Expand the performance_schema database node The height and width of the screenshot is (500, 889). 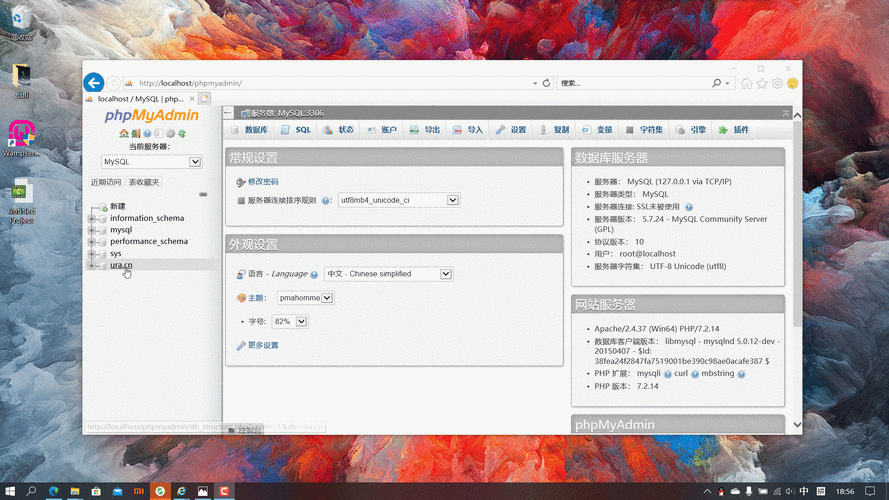(92, 241)
